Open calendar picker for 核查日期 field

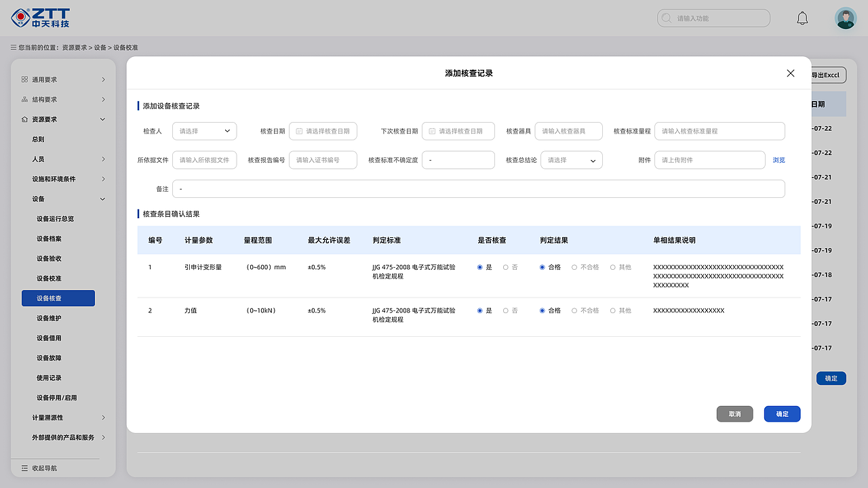tap(300, 131)
